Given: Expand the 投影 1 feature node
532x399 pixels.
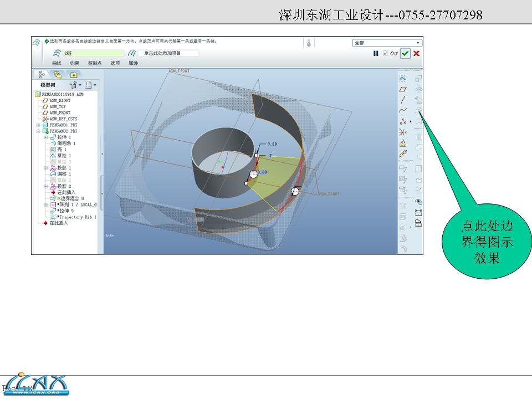Looking at the screenshot, I should 46,168.
